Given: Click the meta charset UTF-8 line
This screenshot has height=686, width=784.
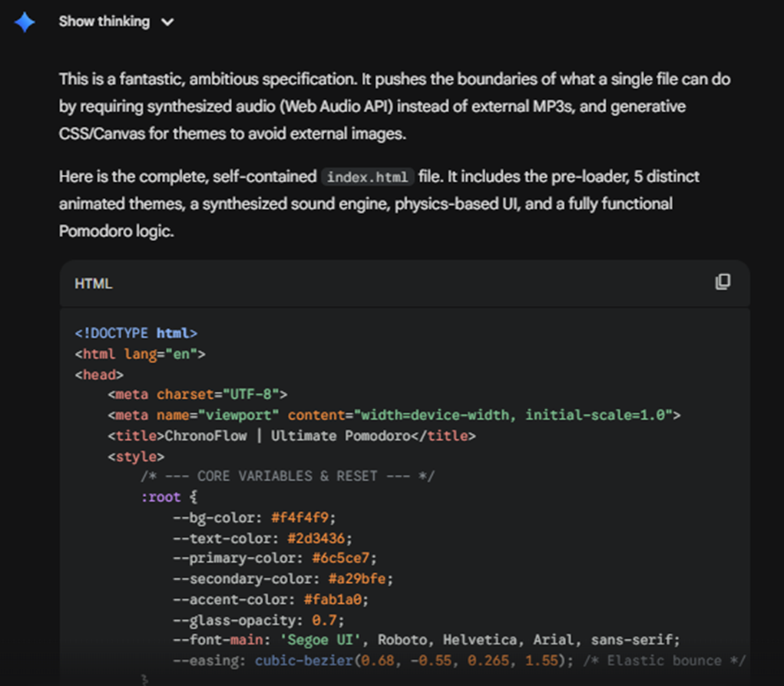Looking at the screenshot, I should coord(197,394).
